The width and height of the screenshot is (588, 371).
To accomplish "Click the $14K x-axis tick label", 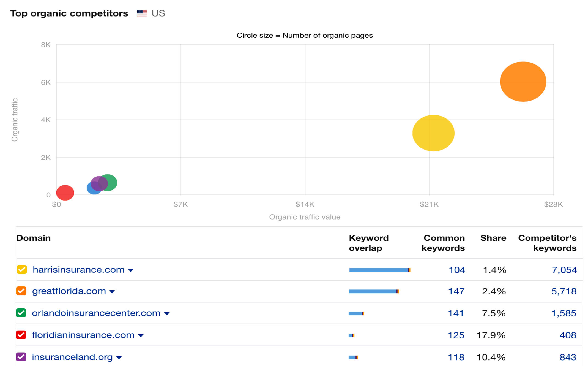I will (305, 204).
